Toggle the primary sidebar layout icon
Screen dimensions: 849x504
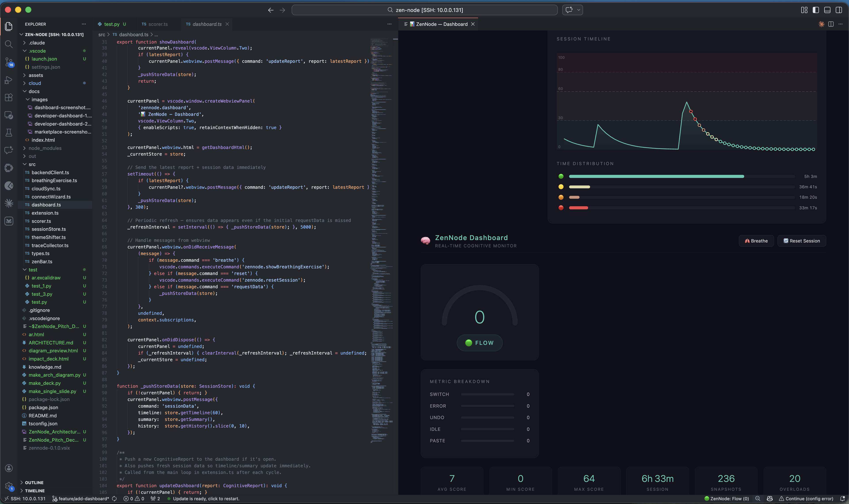coord(816,10)
